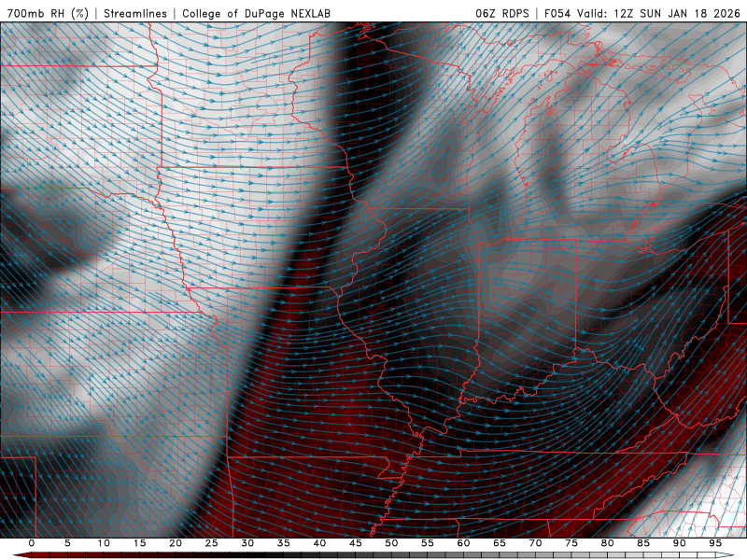Click the '60' value on the colorbar scale
The image size is (747, 560).
(x=463, y=543)
